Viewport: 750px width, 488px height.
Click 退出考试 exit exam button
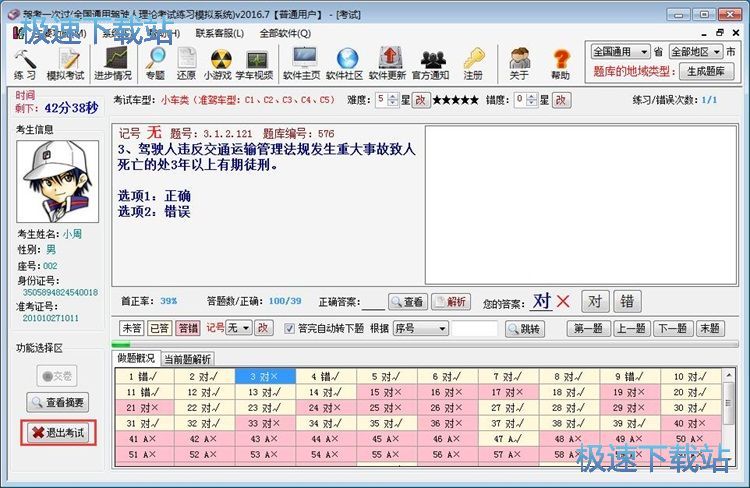[x=58, y=433]
